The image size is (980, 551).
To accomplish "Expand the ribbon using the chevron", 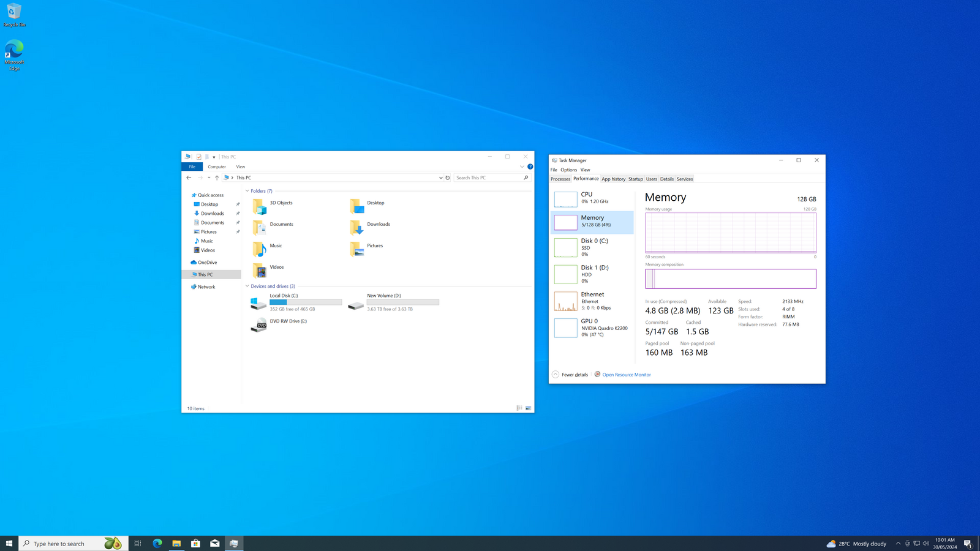I will pyautogui.click(x=522, y=167).
